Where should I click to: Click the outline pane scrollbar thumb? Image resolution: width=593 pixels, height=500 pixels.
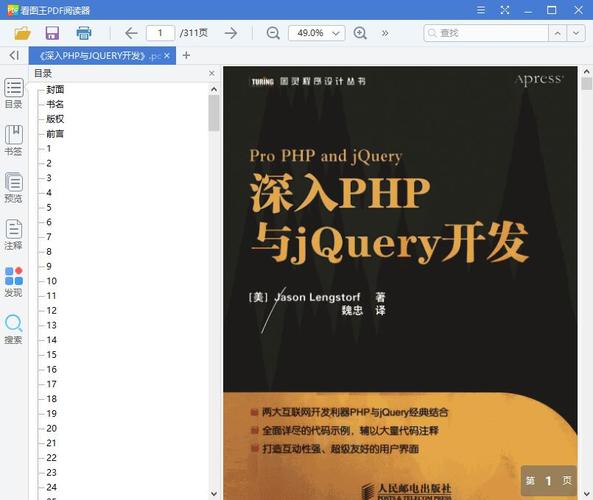[x=214, y=113]
